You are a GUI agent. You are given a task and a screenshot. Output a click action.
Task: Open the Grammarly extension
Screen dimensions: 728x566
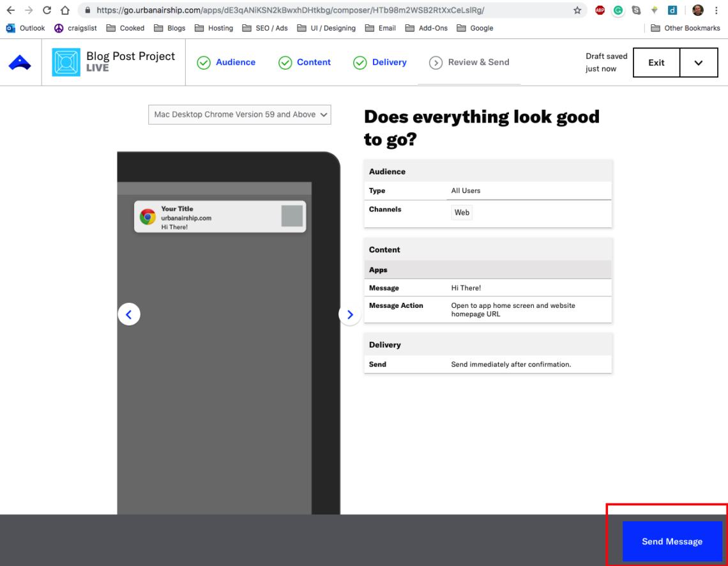(x=618, y=10)
